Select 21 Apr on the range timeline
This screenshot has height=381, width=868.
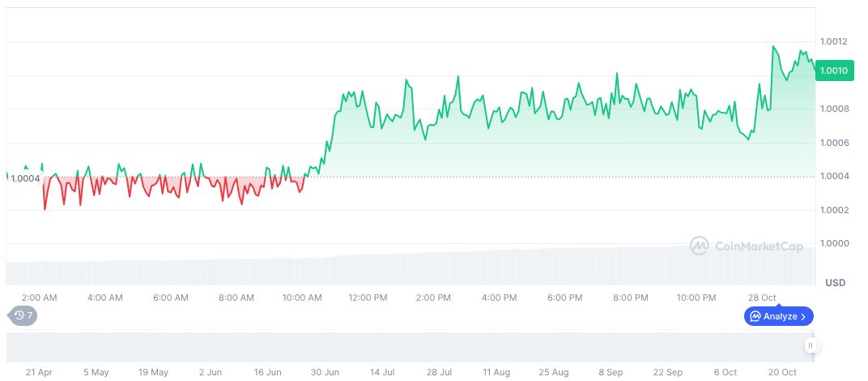tap(39, 372)
